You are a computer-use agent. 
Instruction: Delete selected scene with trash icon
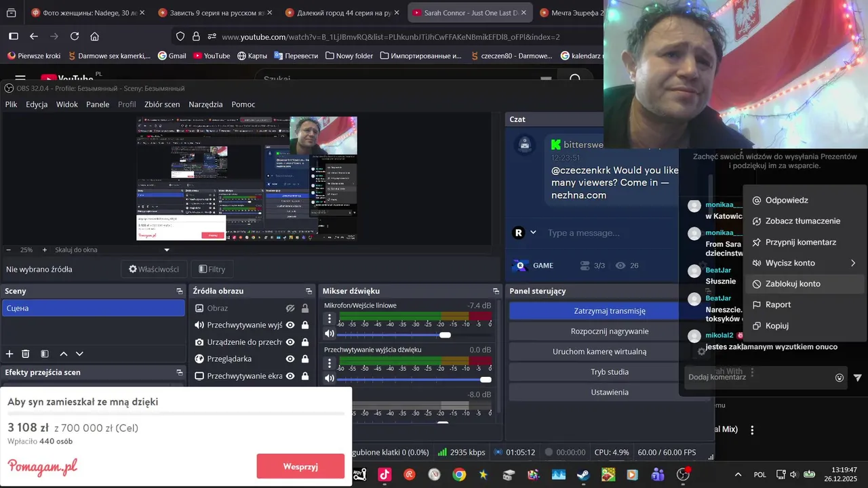(x=26, y=354)
